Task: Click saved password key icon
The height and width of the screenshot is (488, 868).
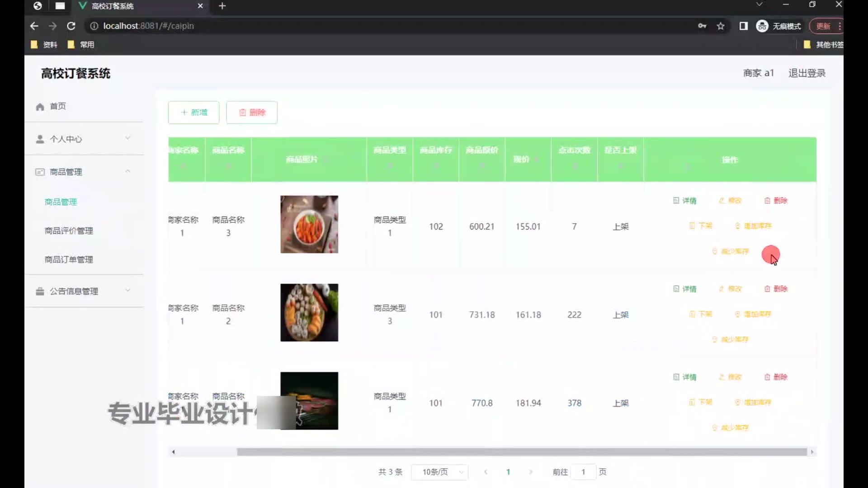Action: click(x=702, y=26)
